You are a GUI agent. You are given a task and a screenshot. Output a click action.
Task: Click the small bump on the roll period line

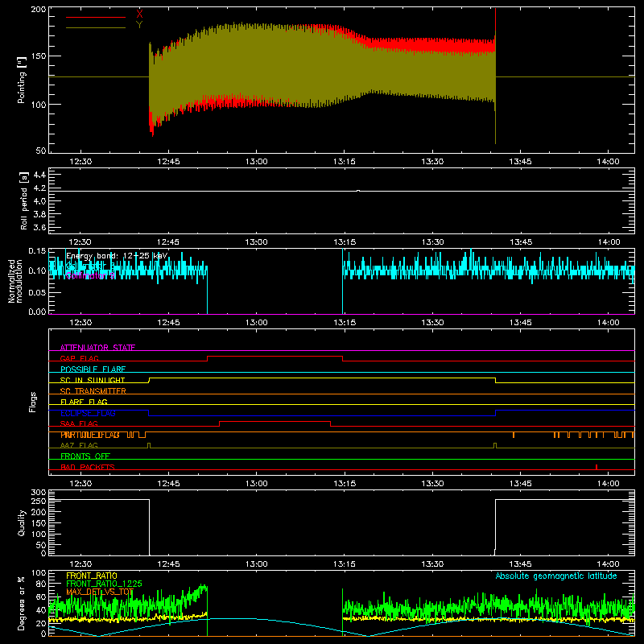click(x=358, y=191)
